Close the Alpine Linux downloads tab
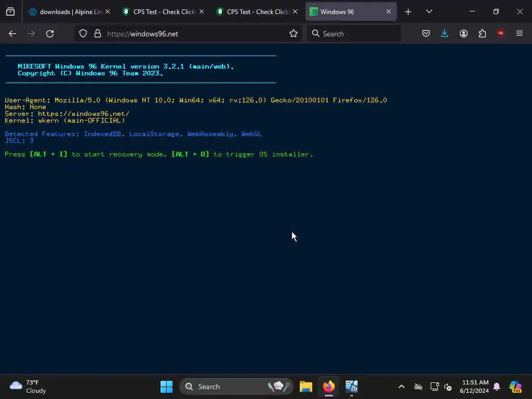This screenshot has width=532, height=399. (108, 12)
